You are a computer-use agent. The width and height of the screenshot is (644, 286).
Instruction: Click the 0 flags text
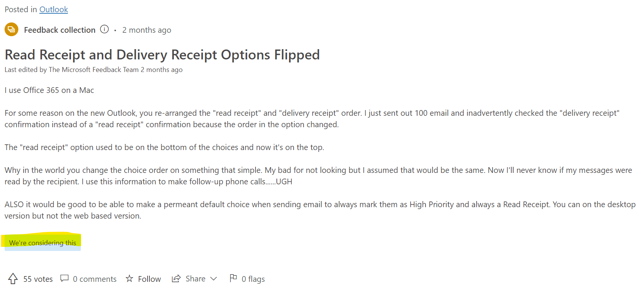click(253, 279)
